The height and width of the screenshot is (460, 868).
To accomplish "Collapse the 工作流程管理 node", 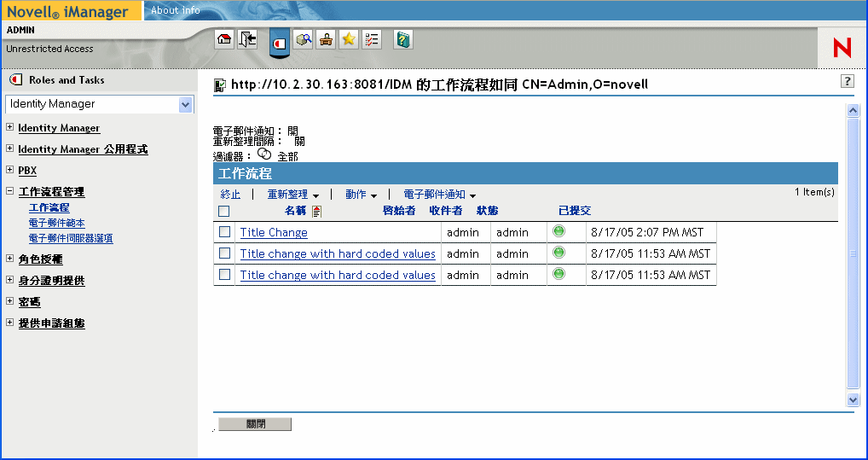I will [x=9, y=190].
